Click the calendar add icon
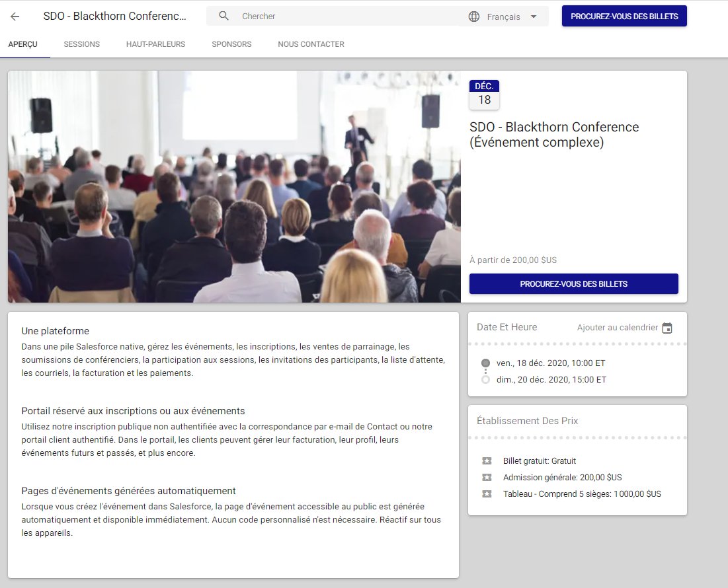Image resolution: width=728 pixels, height=588 pixels. pyautogui.click(x=667, y=328)
